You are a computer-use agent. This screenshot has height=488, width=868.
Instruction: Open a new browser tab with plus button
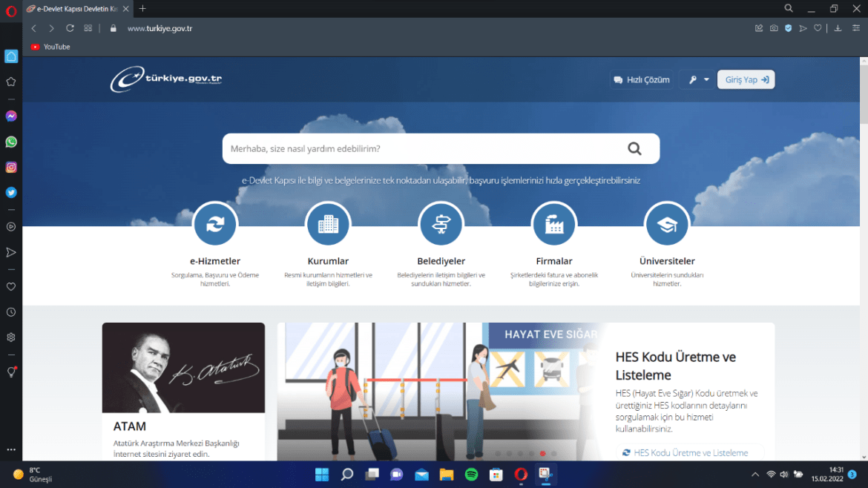[x=142, y=8]
